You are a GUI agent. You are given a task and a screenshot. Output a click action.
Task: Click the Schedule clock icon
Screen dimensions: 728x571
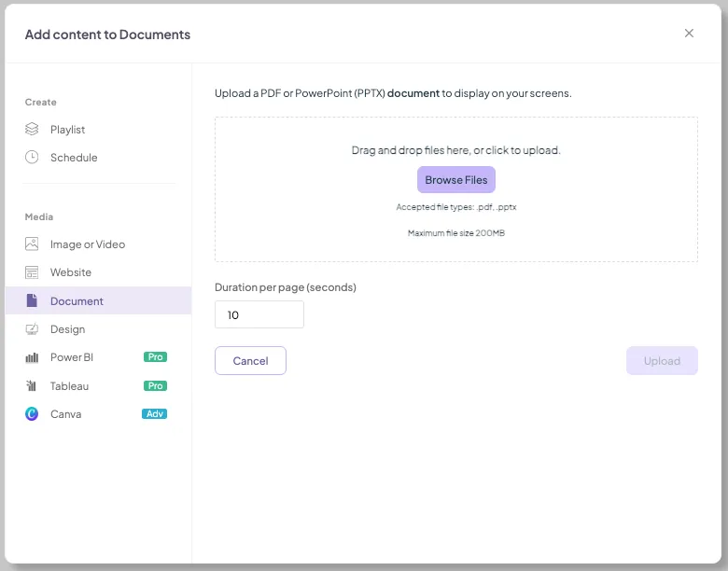pos(32,158)
